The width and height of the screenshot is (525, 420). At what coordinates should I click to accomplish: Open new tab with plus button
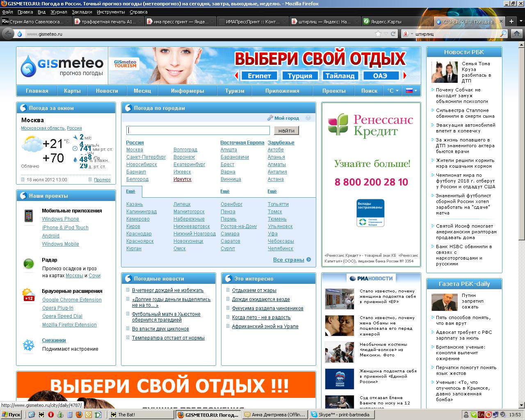(x=511, y=21)
